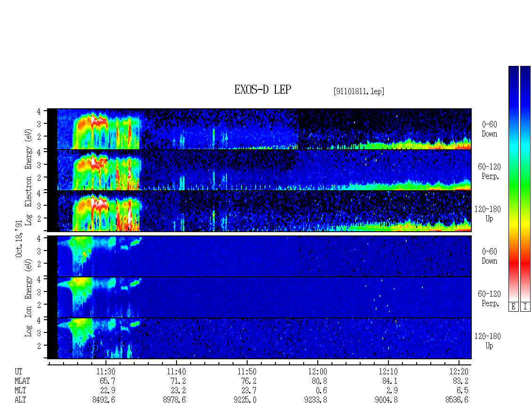Click the 12:10 time tick label
The height and width of the screenshot is (412, 532).
388,372
